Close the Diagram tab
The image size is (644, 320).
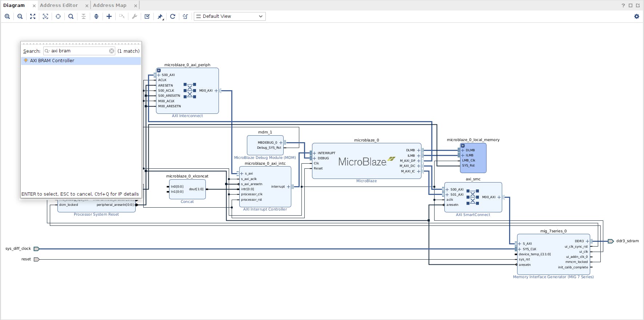(34, 6)
